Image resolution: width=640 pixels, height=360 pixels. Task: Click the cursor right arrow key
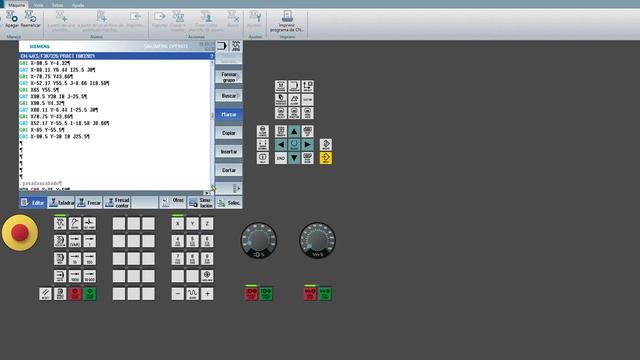[x=307, y=144]
